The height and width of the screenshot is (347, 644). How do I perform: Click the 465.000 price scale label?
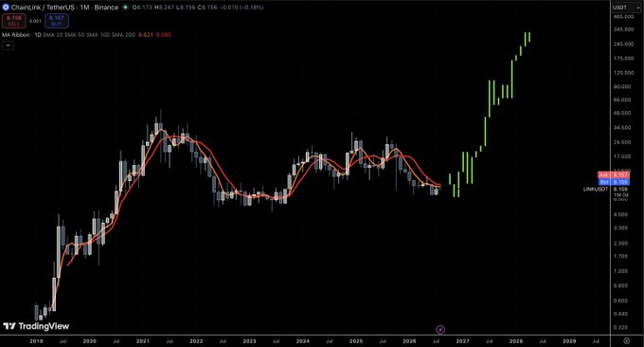[623, 17]
